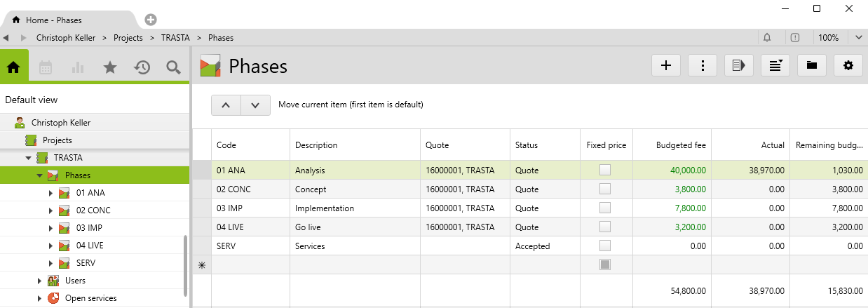The width and height of the screenshot is (868, 308).
Task: Expand the 01 ANA tree node
Action: pyautogui.click(x=50, y=193)
